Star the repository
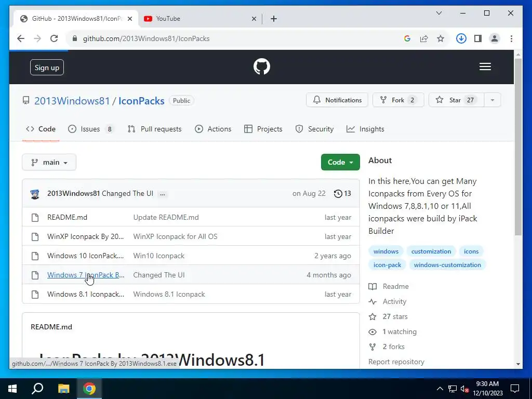The width and height of the screenshot is (532, 399). pyautogui.click(x=456, y=100)
